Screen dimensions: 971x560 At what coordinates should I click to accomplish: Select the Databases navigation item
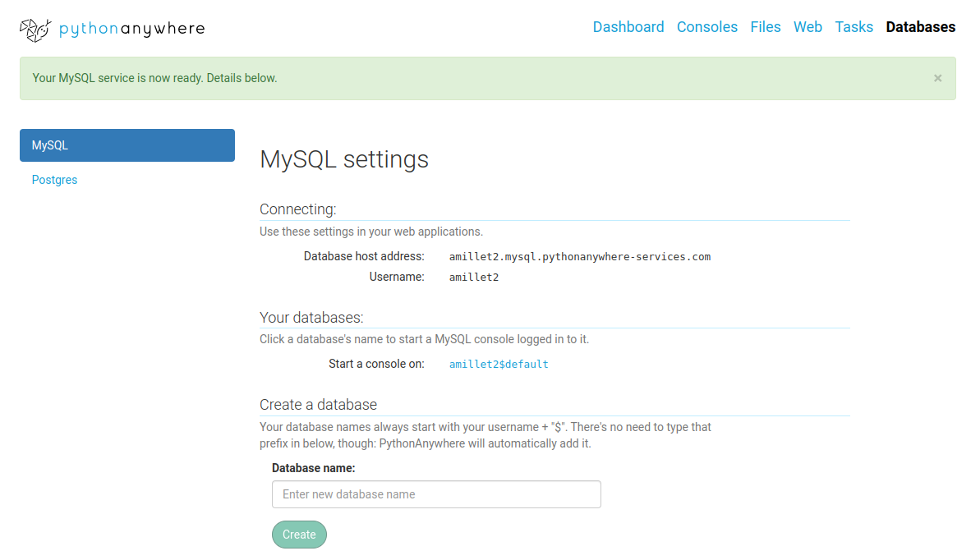tap(920, 27)
